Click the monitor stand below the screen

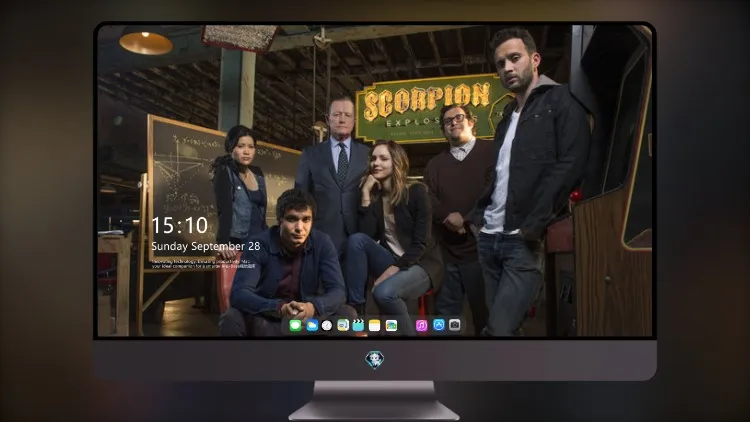click(375, 401)
